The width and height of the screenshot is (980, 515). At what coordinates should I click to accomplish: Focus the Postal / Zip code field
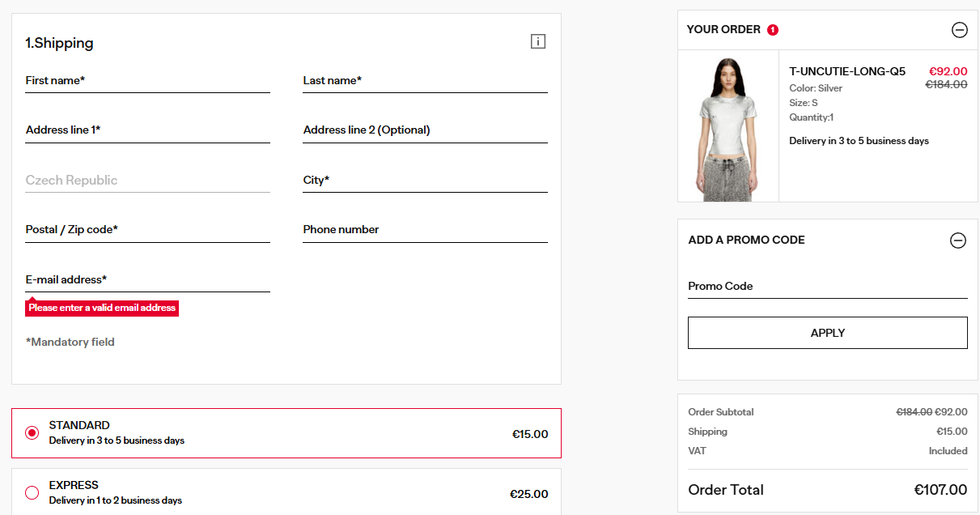click(x=147, y=230)
